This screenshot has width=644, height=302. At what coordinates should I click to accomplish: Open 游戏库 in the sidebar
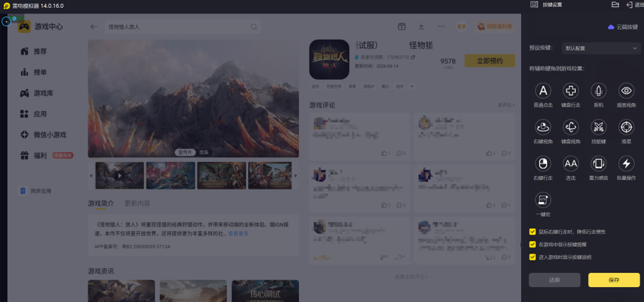(x=37, y=93)
